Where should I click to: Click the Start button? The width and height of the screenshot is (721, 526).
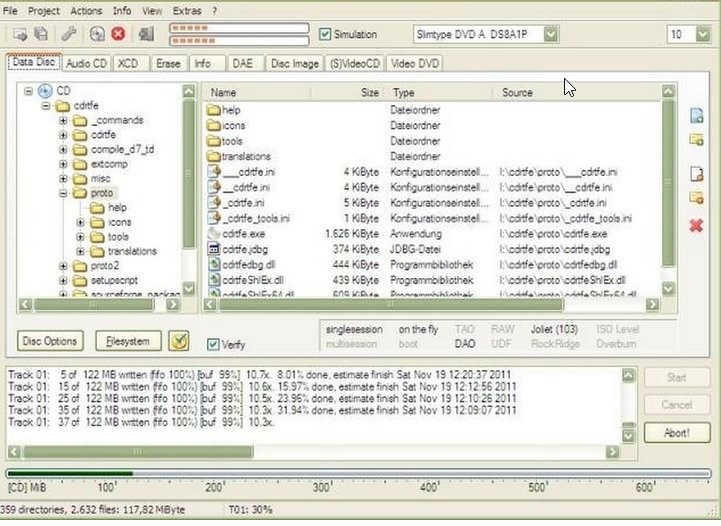[677, 378]
